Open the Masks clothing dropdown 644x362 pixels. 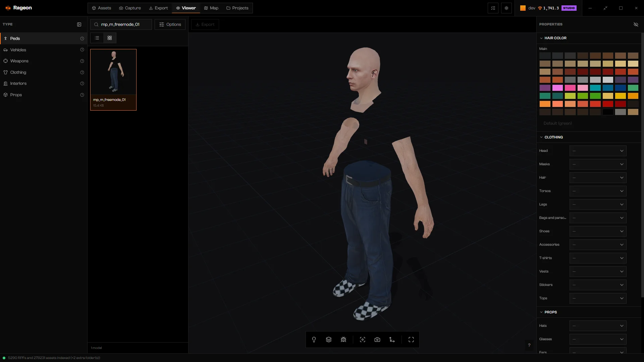click(598, 164)
